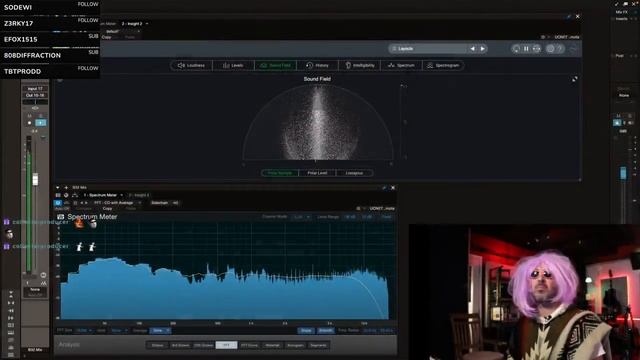Select Sonogram analysis mode

point(295,345)
